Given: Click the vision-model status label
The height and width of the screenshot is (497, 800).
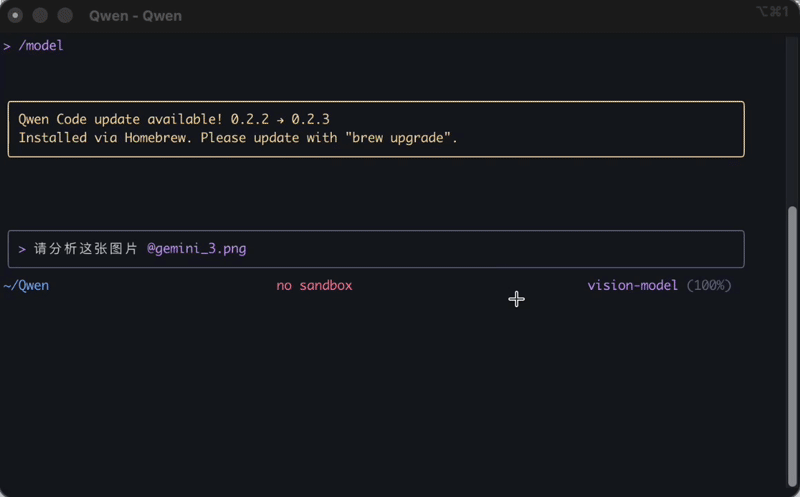Looking at the screenshot, I should pos(632,285).
